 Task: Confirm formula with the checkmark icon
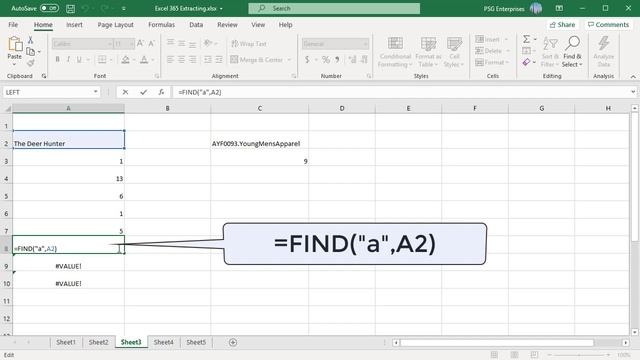[x=143, y=92]
